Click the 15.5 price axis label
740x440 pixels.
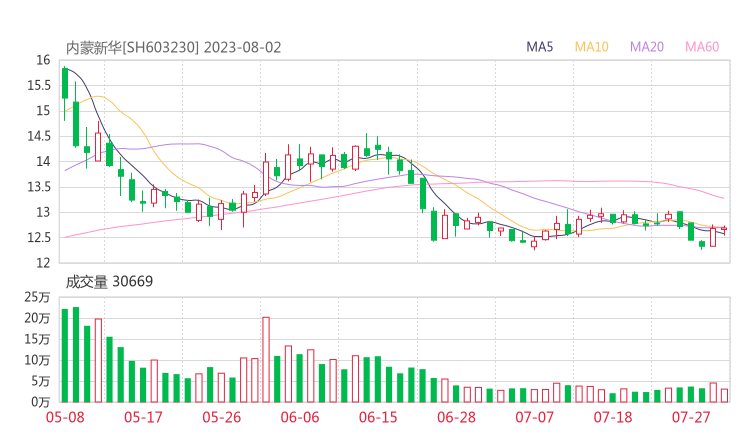click(x=39, y=86)
